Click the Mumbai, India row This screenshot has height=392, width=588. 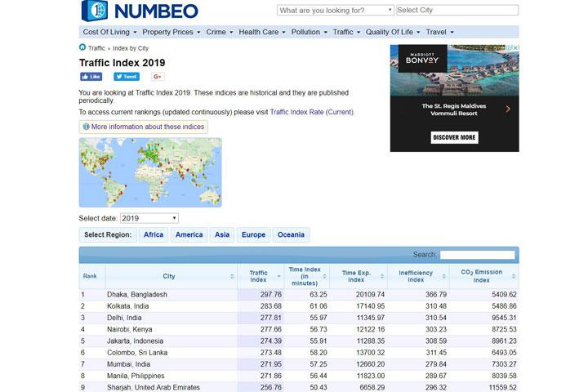299,364
